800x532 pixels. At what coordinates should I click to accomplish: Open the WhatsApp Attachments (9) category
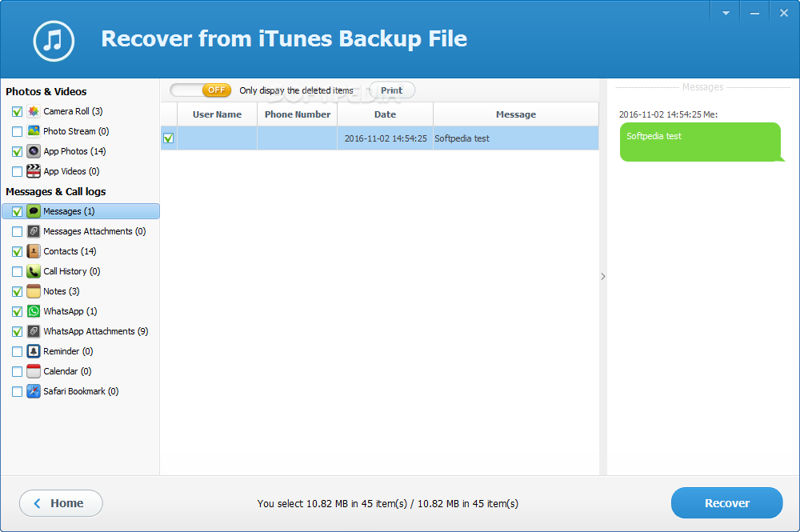click(96, 331)
